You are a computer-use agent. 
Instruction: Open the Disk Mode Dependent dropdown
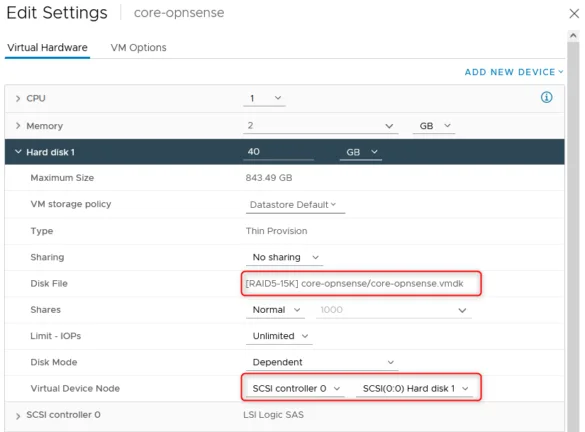coord(322,362)
